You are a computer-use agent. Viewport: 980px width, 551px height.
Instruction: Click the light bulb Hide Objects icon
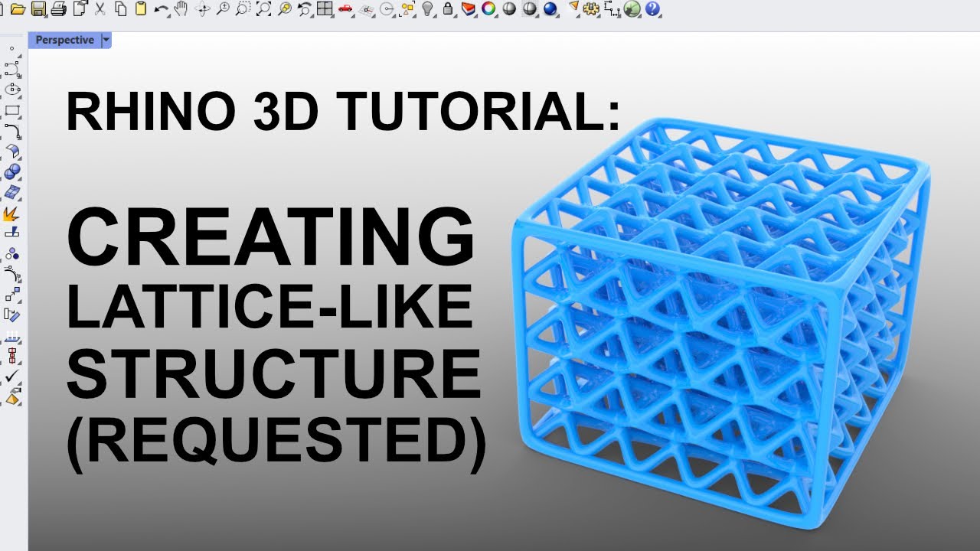428,9
